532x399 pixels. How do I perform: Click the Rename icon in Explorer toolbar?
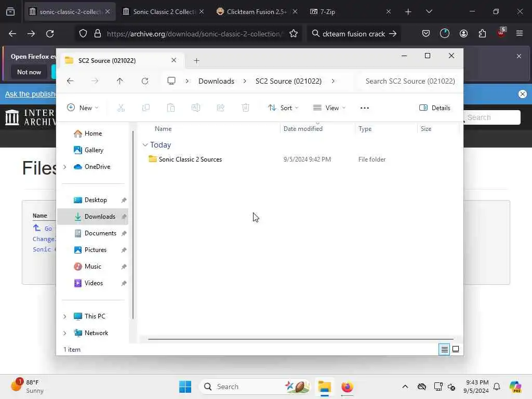click(x=196, y=108)
